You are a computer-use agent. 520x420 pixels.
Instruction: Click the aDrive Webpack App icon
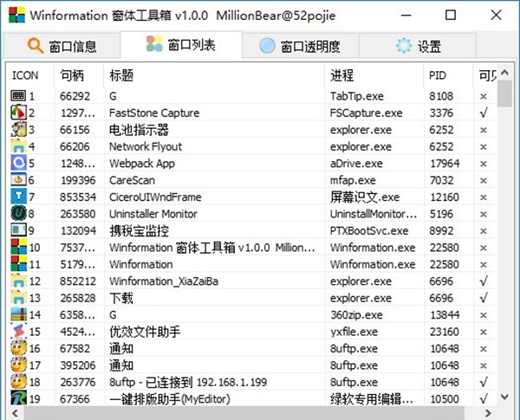[18, 163]
